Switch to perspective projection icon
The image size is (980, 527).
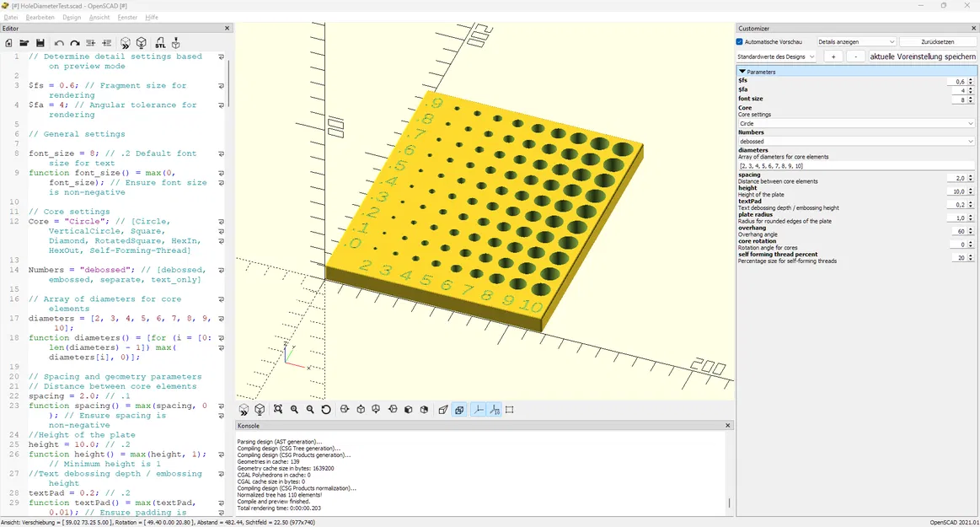point(443,410)
